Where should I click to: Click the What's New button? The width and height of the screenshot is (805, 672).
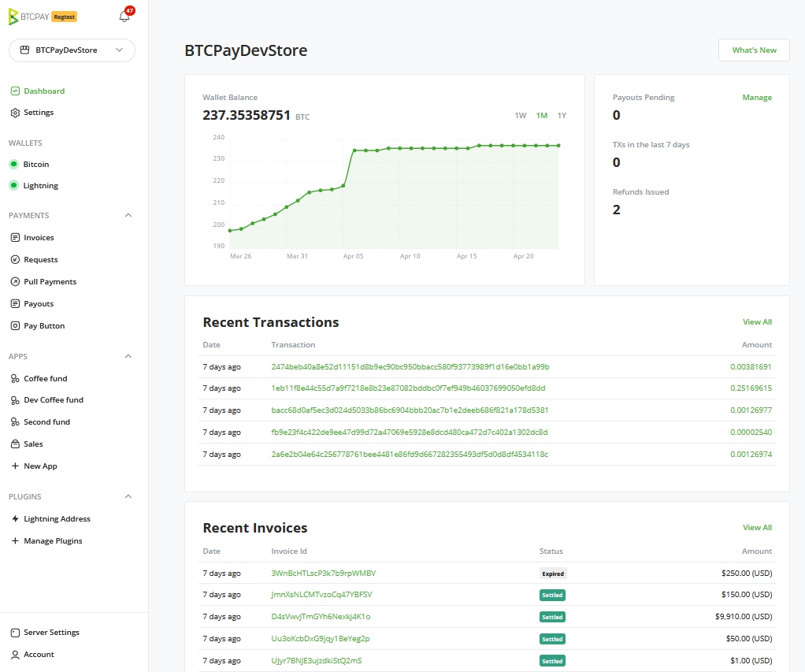[x=753, y=50]
